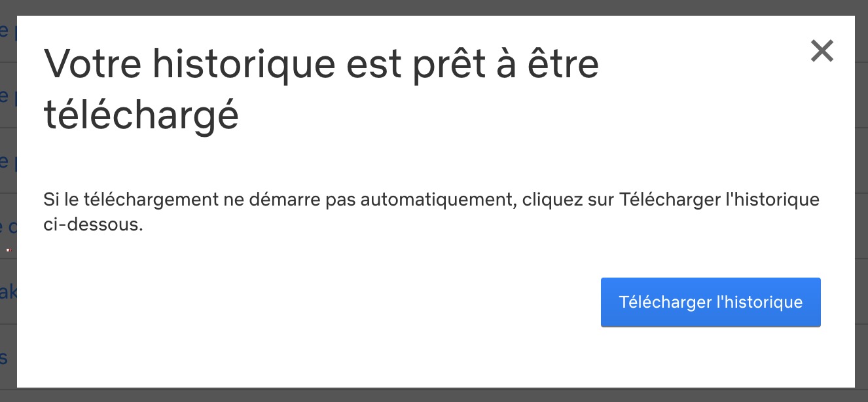Open the first partially hidden background link
The width and height of the screenshot is (868, 402).
[5, 30]
